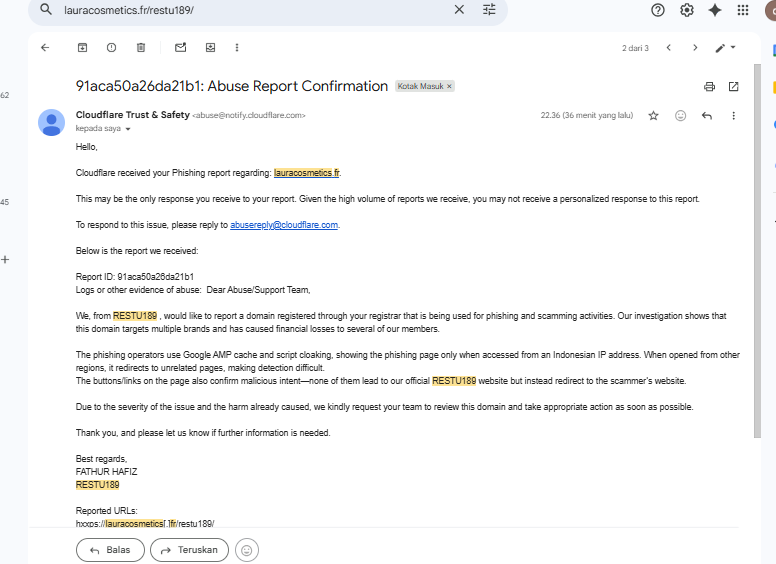776x564 pixels.
Task: Open search filter options icon
Action: click(489, 9)
